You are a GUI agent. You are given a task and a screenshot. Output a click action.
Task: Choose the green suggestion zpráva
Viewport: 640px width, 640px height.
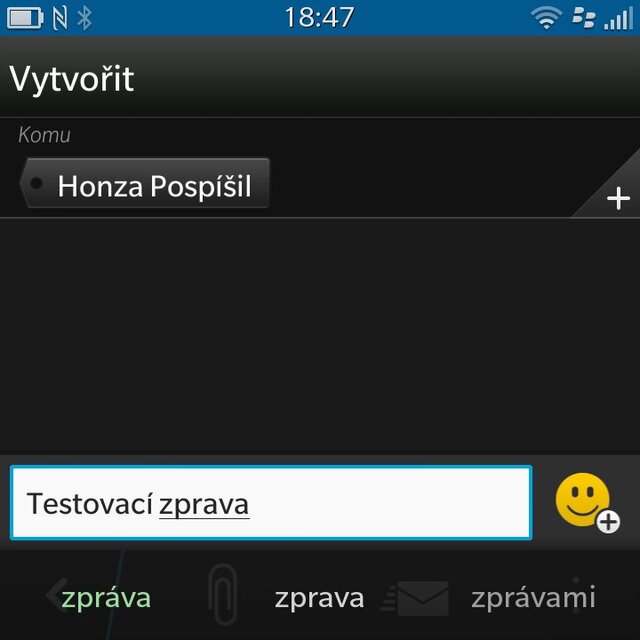(x=106, y=598)
